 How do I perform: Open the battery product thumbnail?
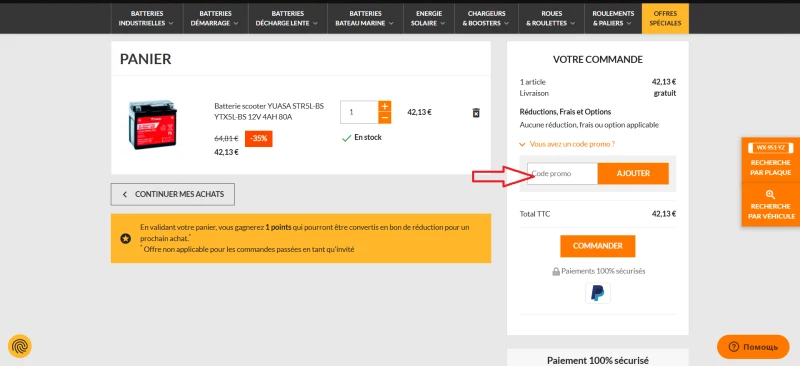coord(153,125)
